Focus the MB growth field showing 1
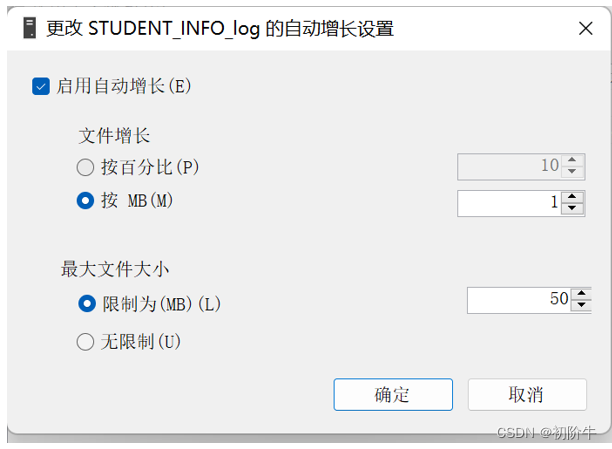Screen dimensions: 612x449 pos(509,203)
